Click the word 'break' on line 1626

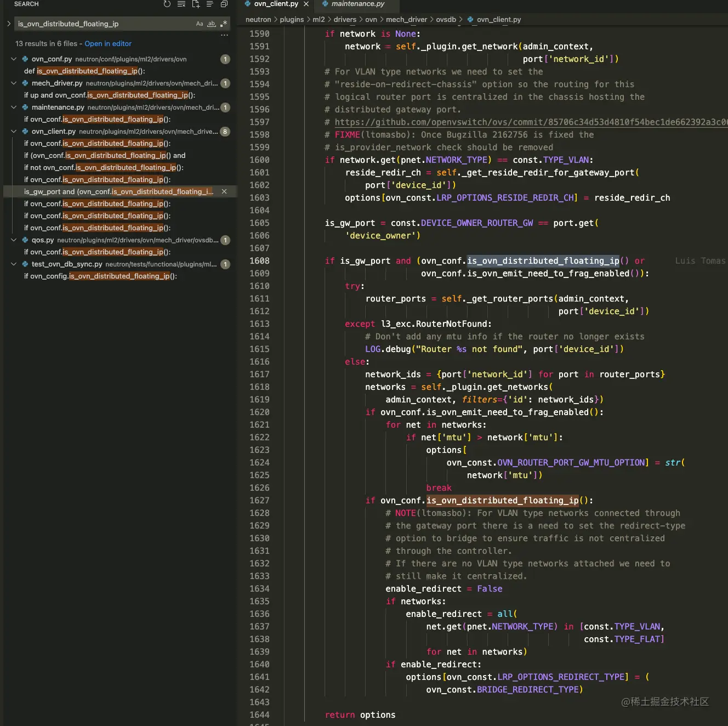click(x=439, y=487)
